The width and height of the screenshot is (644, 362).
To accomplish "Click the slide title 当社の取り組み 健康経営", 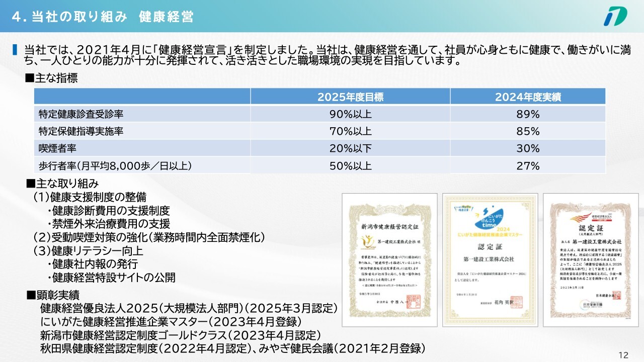I will [x=103, y=16].
